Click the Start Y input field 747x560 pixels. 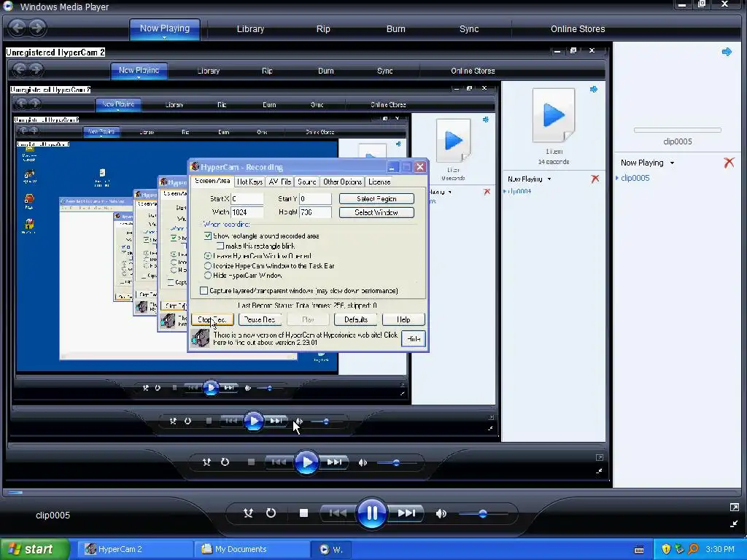pos(315,198)
